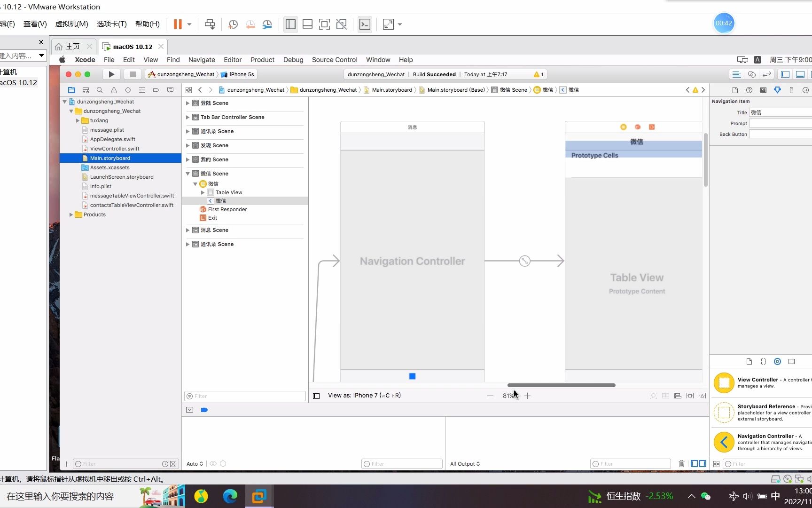The image size is (812, 508).
Task: Open the Auto variables scope dropdown
Action: click(195, 464)
